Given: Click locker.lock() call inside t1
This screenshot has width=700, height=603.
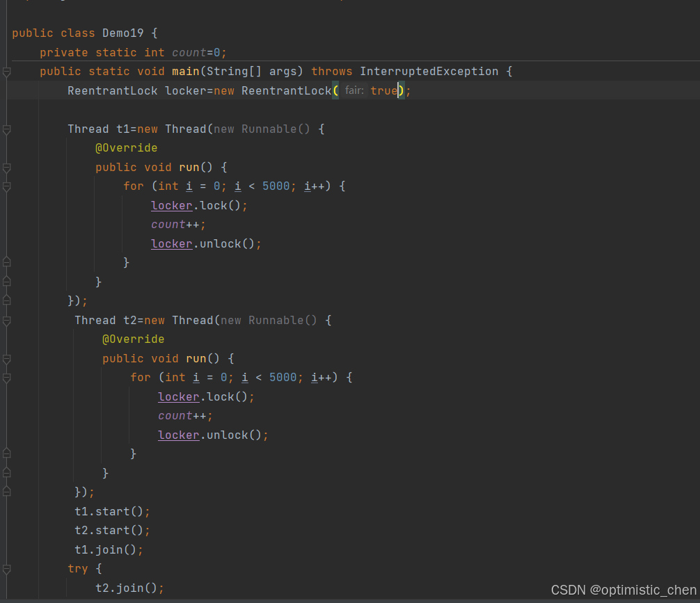Looking at the screenshot, I should pyautogui.click(x=199, y=206).
